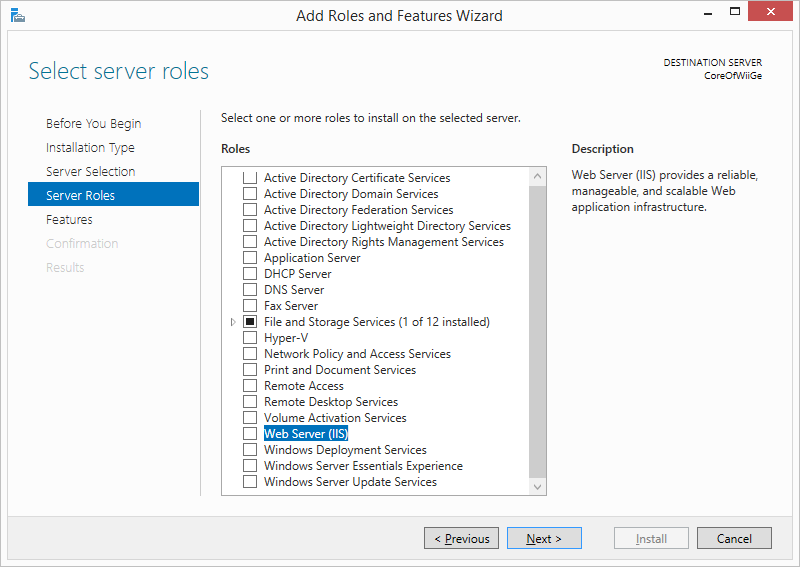The image size is (800, 567).
Task: Click the Previous button
Action: pyautogui.click(x=461, y=538)
